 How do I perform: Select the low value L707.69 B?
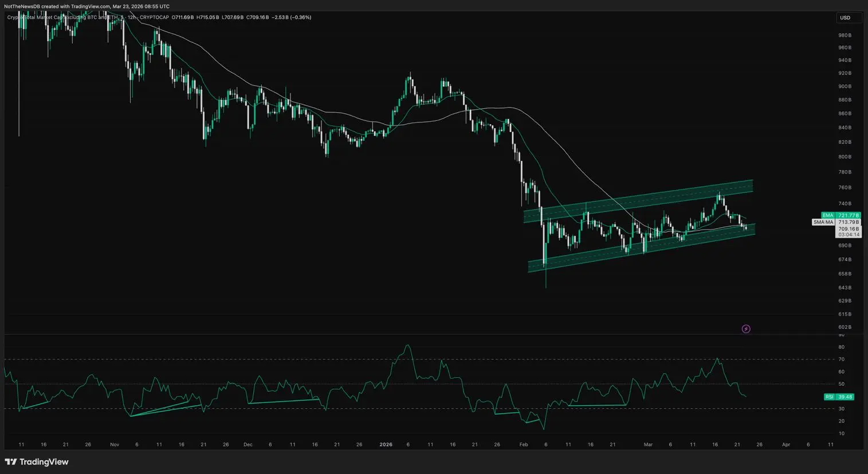233,17
